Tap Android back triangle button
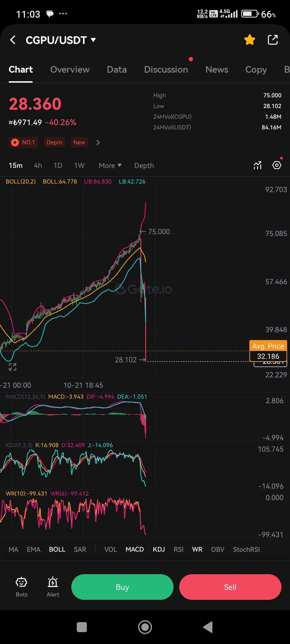Screen dimensions: 290x644 tap(208, 627)
